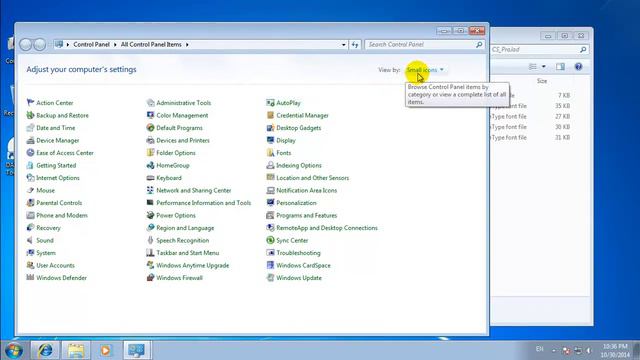Screen dimensions: 640x360
Task: Click the clock in the system tray
Action: [x=615, y=350]
